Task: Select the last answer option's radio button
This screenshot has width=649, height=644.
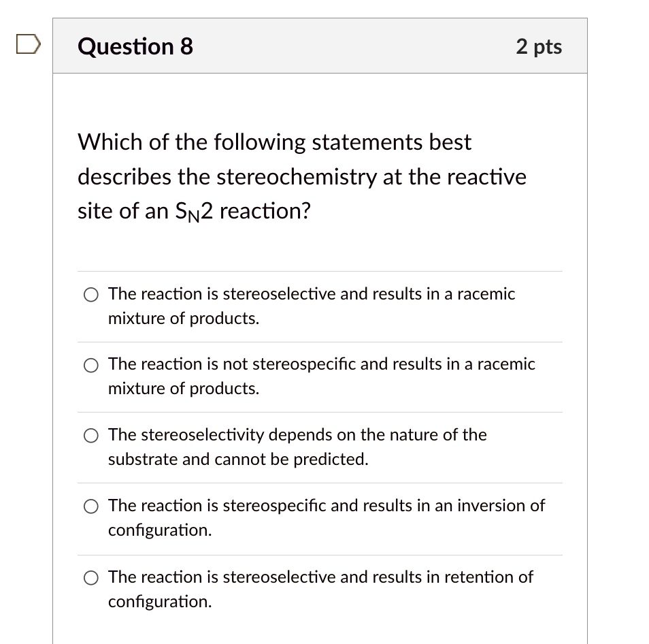Action: (90, 577)
